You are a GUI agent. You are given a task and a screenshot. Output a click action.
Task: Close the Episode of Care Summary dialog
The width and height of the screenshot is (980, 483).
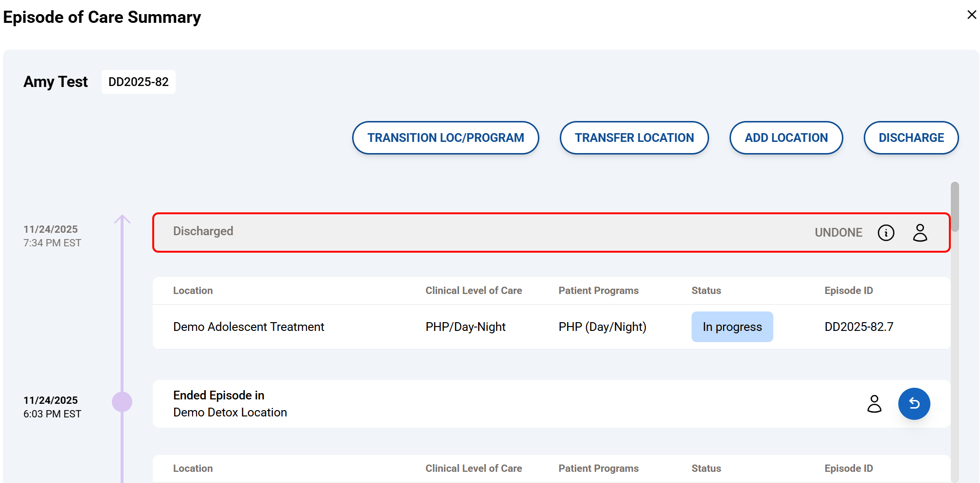coord(971,15)
